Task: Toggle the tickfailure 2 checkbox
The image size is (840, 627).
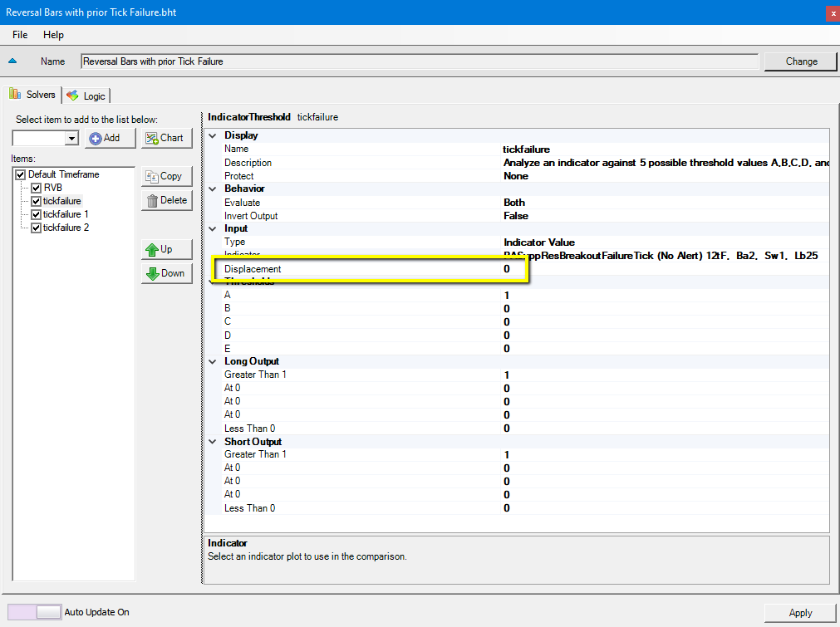Action: [x=36, y=228]
